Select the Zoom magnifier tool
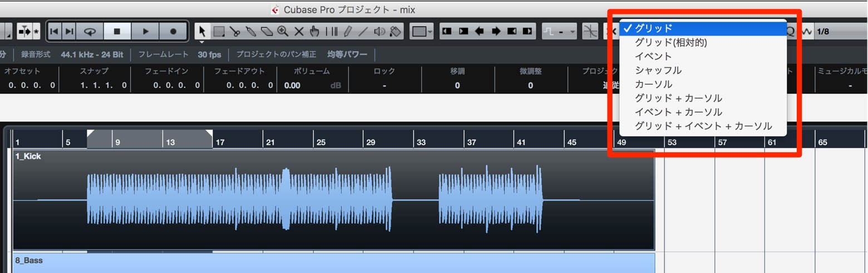This screenshot has width=868, height=273. tap(283, 32)
